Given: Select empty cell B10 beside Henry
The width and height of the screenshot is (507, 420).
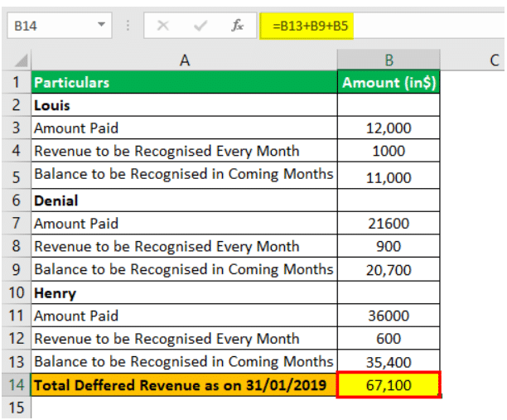Looking at the screenshot, I should (x=389, y=292).
